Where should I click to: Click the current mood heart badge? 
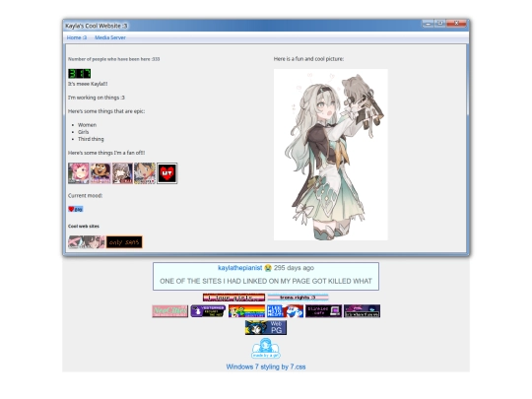point(75,209)
